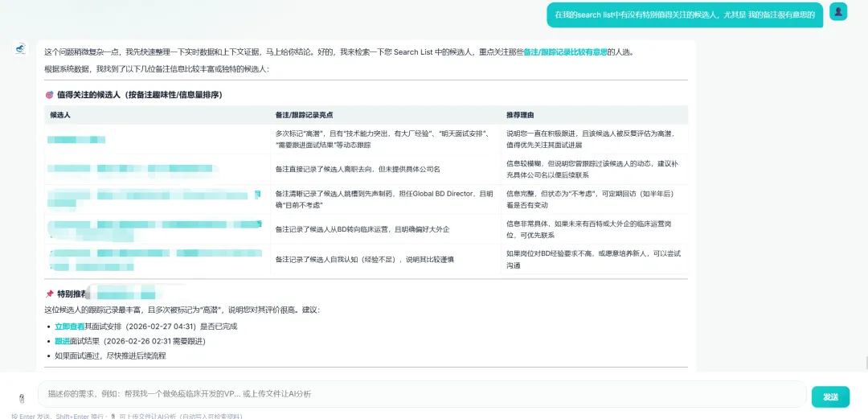This screenshot has width=868, height=419.
Task: Select the blurred candidate in the 先声制药 row
Action: coord(154,199)
